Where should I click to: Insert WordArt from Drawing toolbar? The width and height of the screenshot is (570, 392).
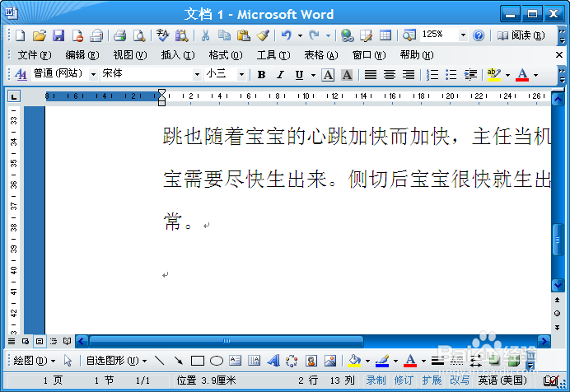pyautogui.click(x=273, y=361)
